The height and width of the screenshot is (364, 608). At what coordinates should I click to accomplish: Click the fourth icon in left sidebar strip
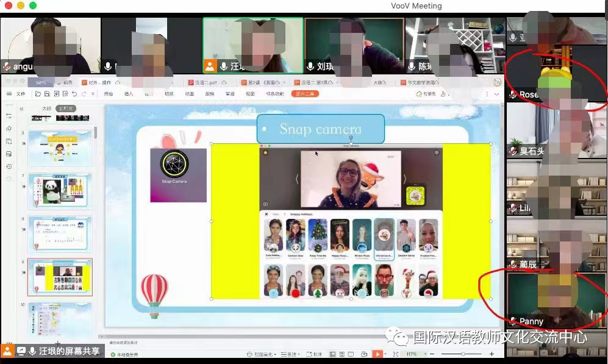coord(9,154)
